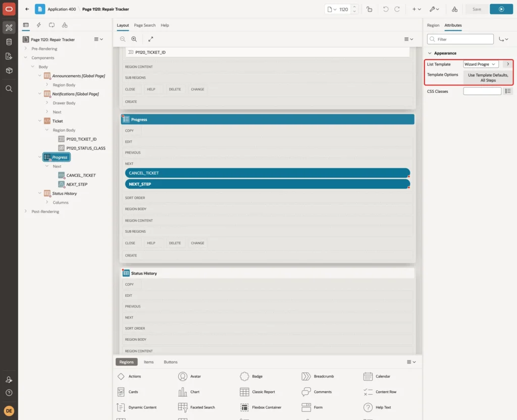Click the page lock icon in toolbar
Image resolution: width=517 pixels, height=420 pixels.
click(369, 9)
